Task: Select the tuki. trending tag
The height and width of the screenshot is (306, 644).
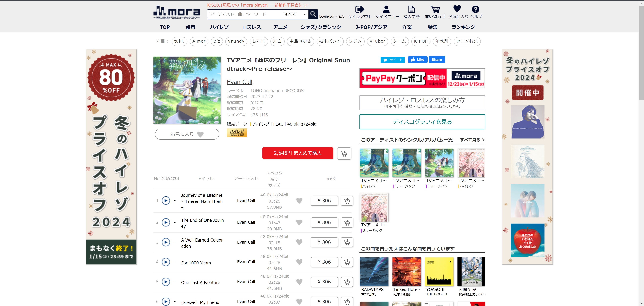Action: point(179,41)
